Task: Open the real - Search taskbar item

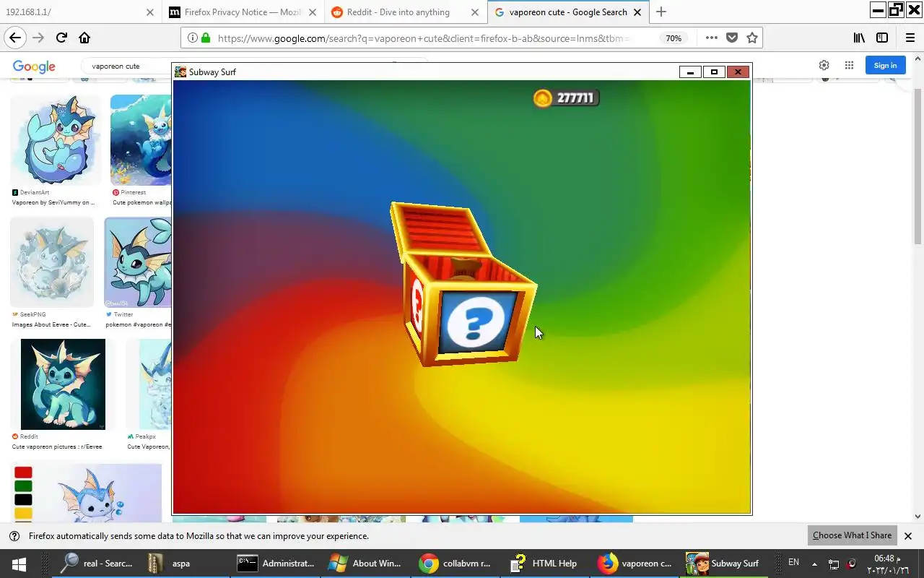Action: pyautogui.click(x=97, y=564)
